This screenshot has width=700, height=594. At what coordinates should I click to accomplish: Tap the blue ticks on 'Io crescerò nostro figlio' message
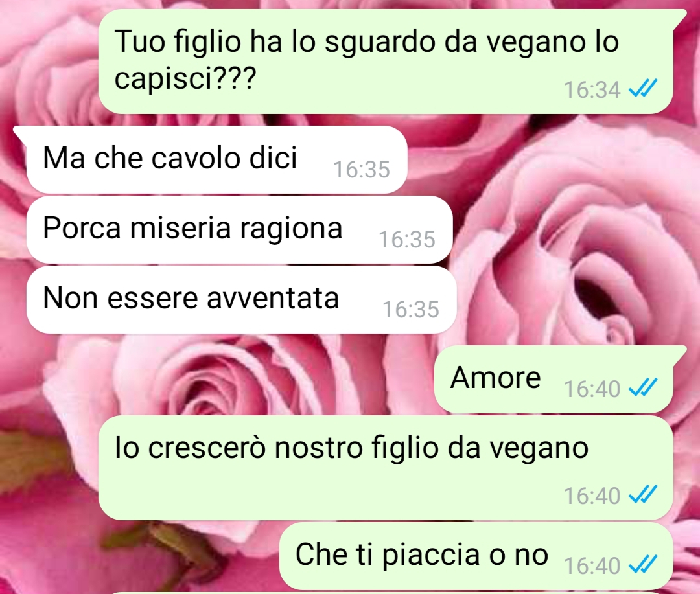[643, 494]
